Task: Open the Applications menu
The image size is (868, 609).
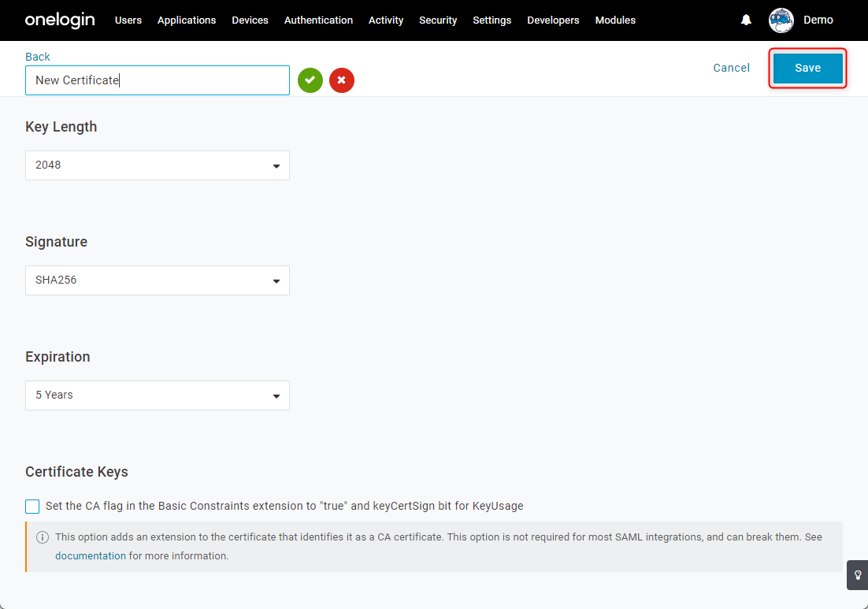Action: [x=187, y=20]
